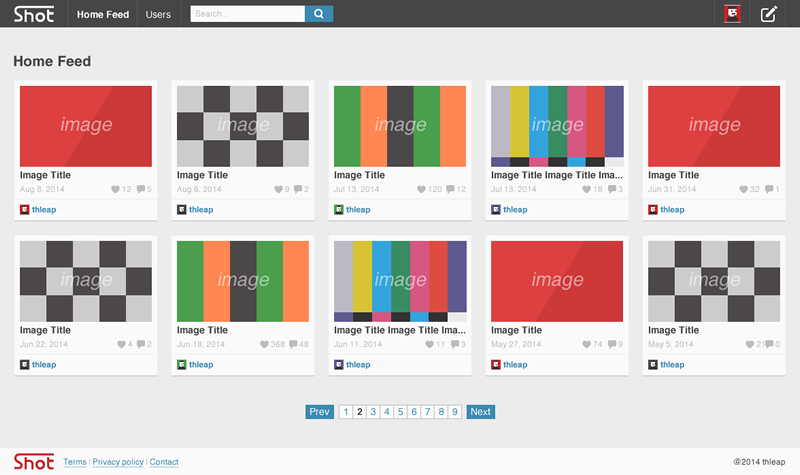Image resolution: width=800 pixels, height=475 pixels.
Task: Click the compose new post icon
Action: click(x=768, y=14)
